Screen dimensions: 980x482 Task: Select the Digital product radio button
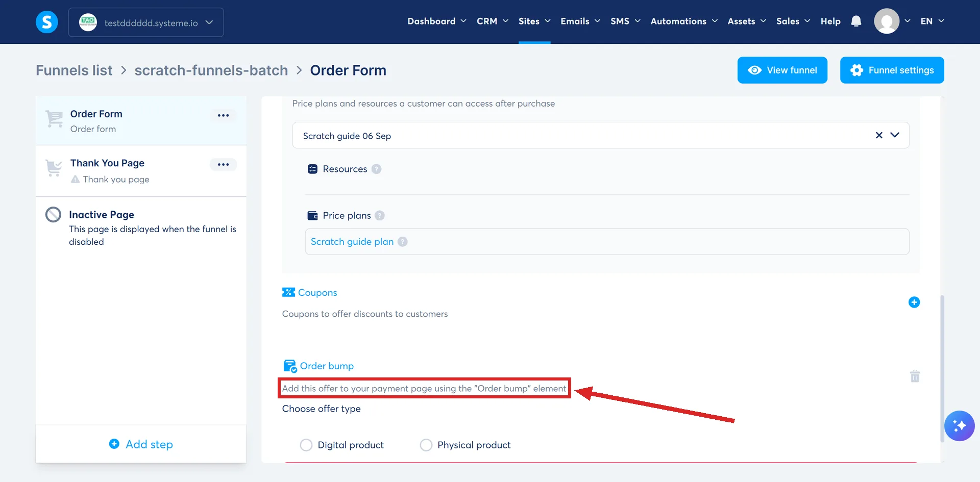306,445
